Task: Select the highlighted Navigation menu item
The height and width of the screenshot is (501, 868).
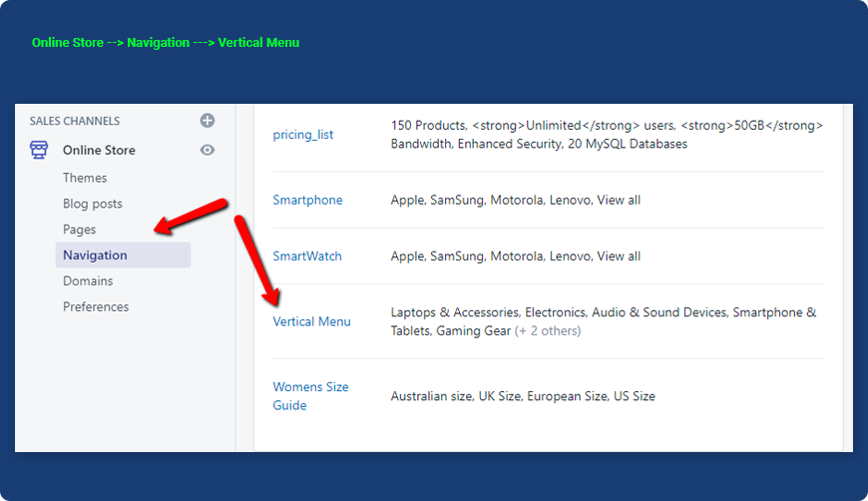Action: point(95,255)
